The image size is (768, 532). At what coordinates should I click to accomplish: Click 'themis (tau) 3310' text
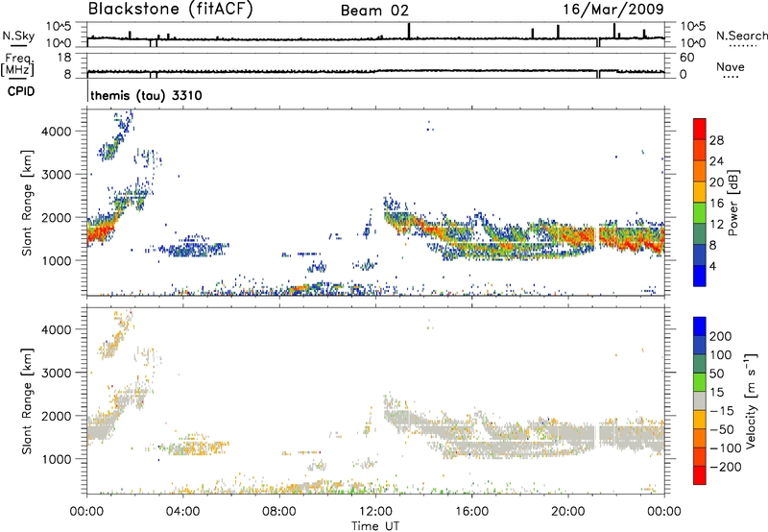(146, 95)
